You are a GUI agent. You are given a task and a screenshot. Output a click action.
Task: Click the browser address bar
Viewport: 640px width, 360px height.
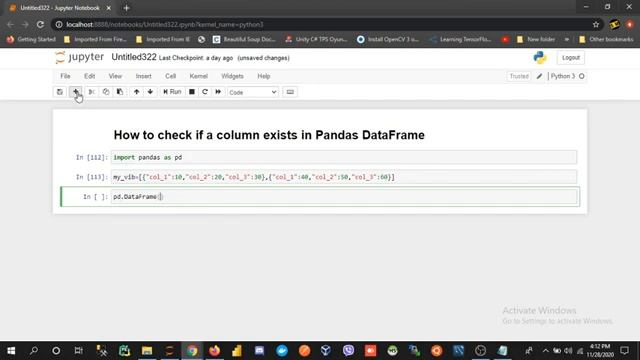(x=327, y=24)
